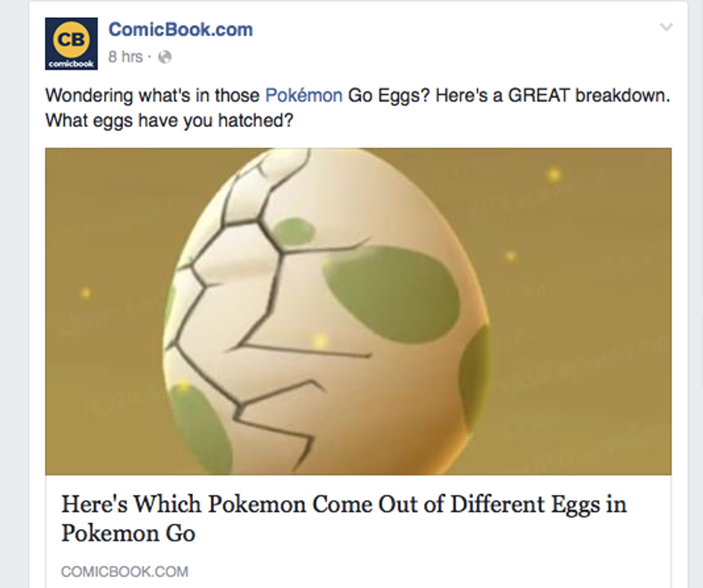Click the small "comicbook" wordmark under the logo

click(71, 65)
